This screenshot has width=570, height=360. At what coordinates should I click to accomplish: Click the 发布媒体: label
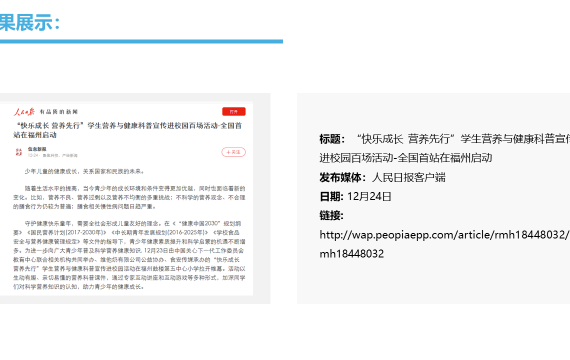342,177
